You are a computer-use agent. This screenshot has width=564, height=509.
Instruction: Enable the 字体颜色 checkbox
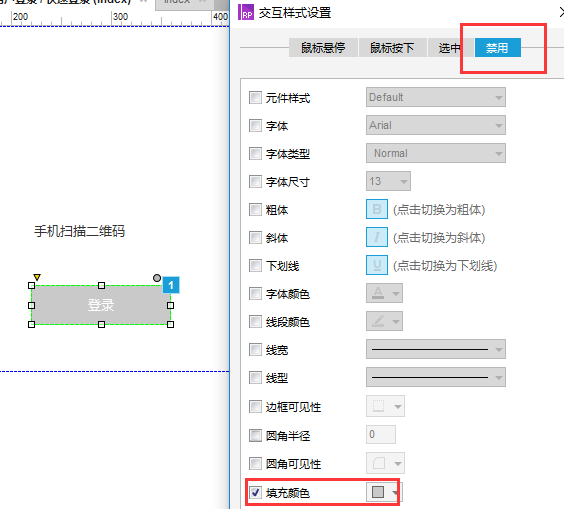point(255,294)
